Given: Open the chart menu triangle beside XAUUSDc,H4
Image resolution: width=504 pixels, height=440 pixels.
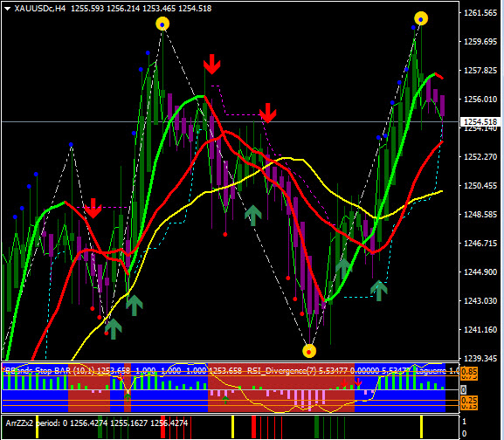Looking at the screenshot, I should coord(7,9).
